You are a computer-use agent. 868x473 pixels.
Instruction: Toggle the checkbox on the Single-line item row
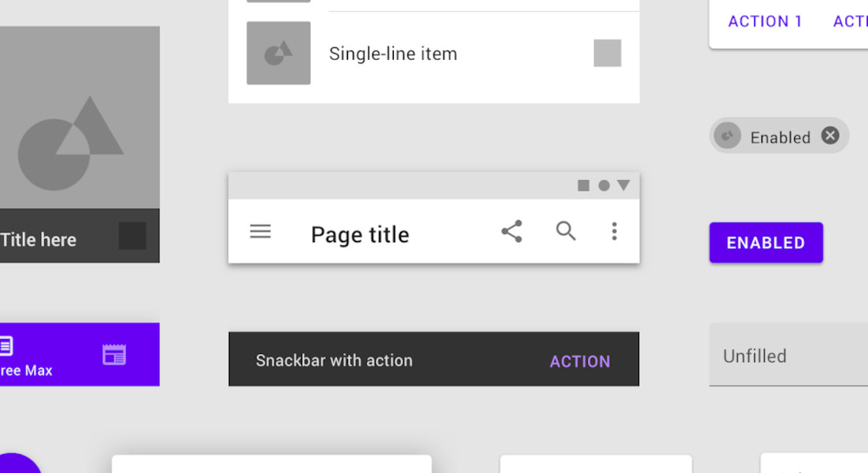[607, 53]
